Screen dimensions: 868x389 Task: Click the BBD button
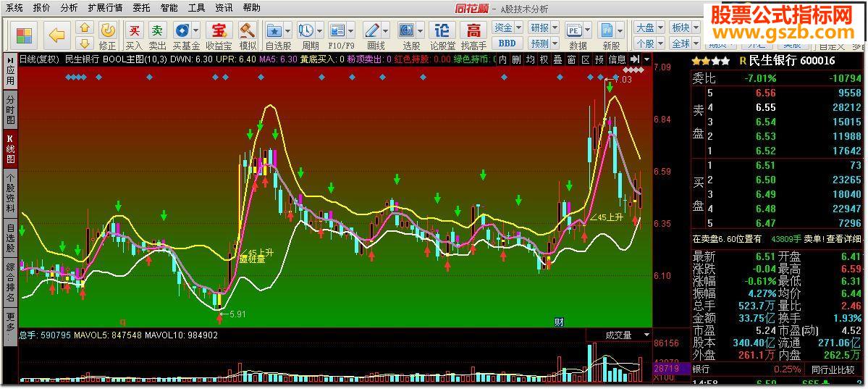pyautogui.click(x=507, y=43)
